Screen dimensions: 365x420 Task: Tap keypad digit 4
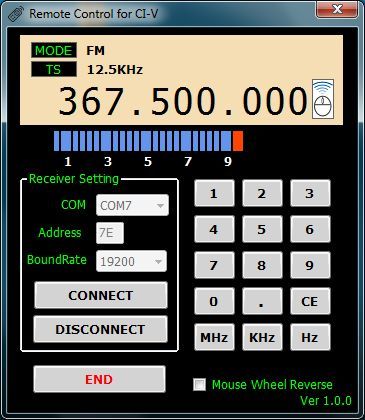[x=214, y=229]
